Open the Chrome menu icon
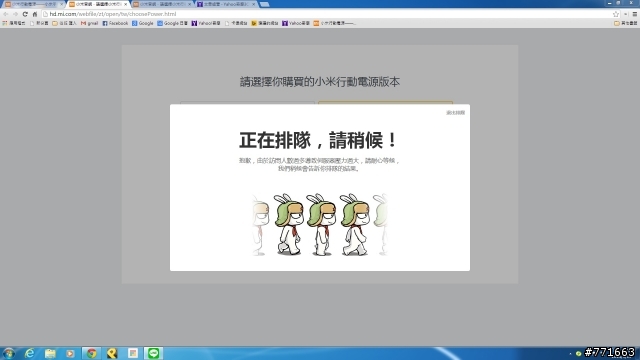The width and height of the screenshot is (640, 360). (635, 14)
